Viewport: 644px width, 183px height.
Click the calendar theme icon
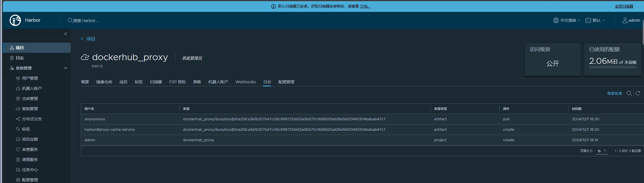pos(588,20)
